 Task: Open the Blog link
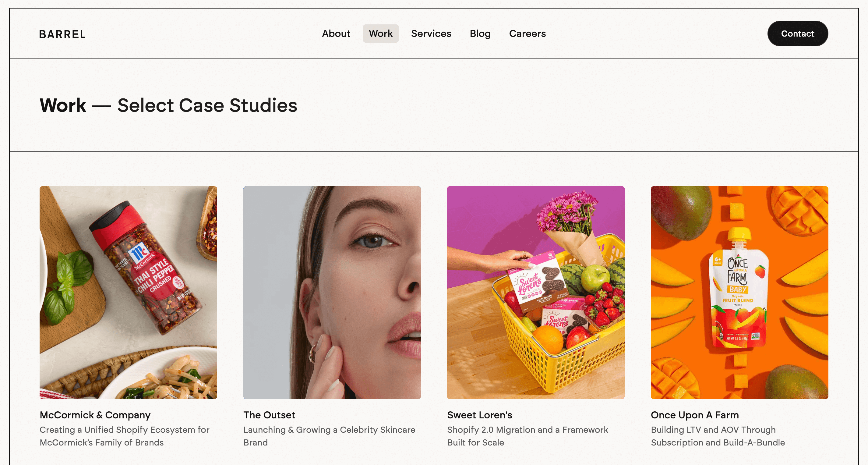click(480, 34)
